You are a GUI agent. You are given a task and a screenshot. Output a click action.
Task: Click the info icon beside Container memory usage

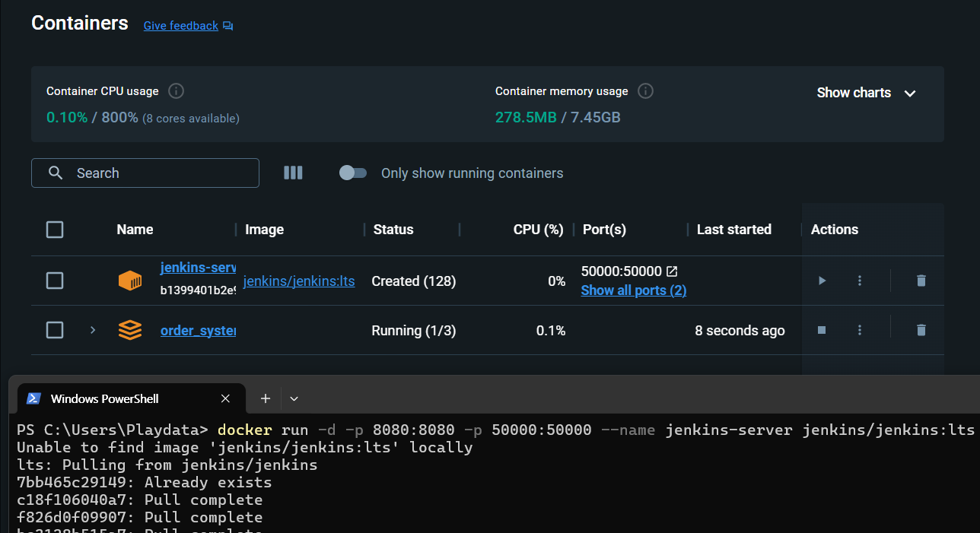(645, 91)
